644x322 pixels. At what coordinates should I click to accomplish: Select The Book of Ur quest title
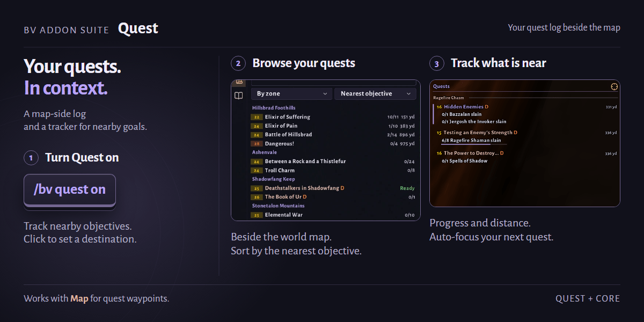click(x=283, y=197)
